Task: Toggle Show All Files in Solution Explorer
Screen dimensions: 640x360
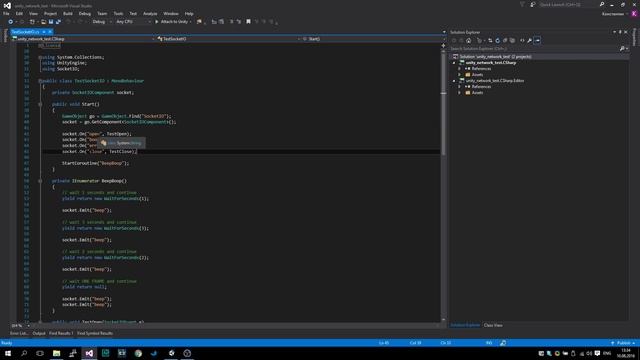Action: [x=512, y=40]
